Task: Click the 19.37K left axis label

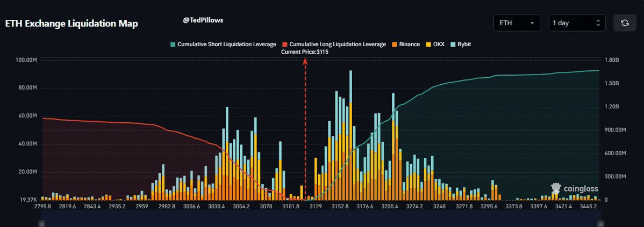Action: point(28,200)
